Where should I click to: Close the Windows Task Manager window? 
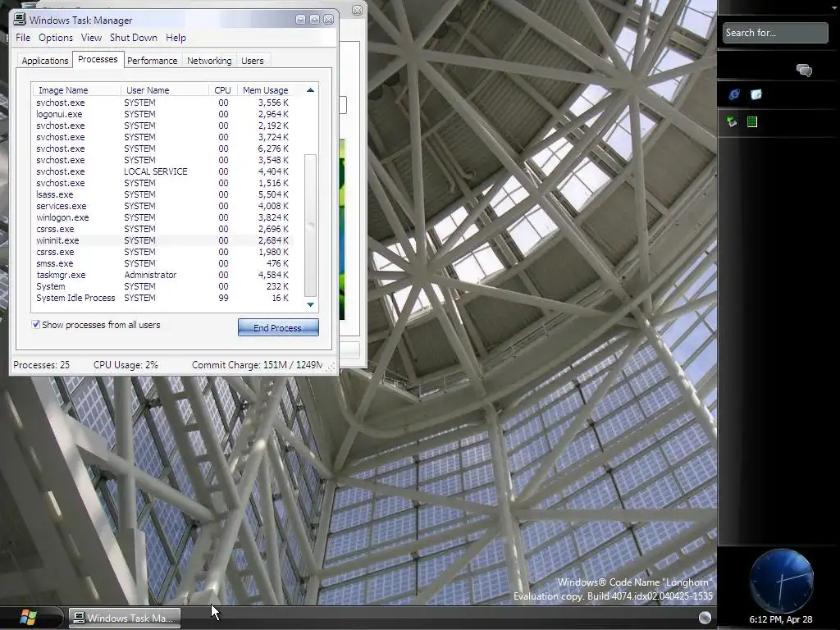[x=328, y=20]
